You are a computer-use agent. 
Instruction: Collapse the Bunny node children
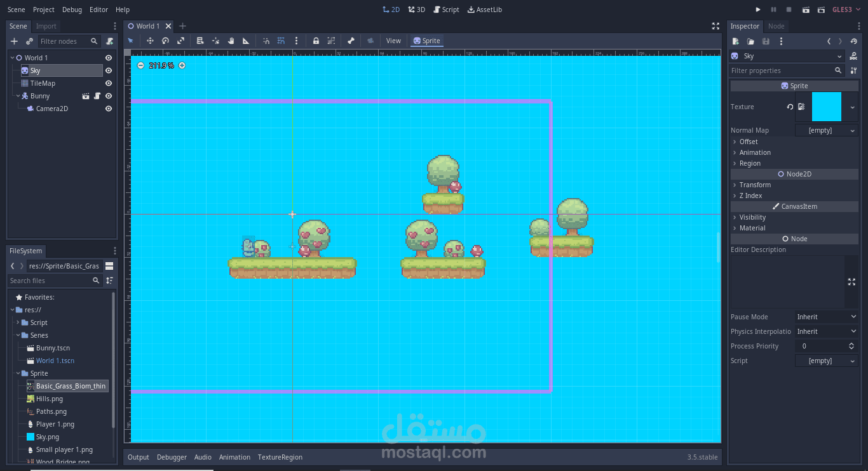(x=18, y=96)
